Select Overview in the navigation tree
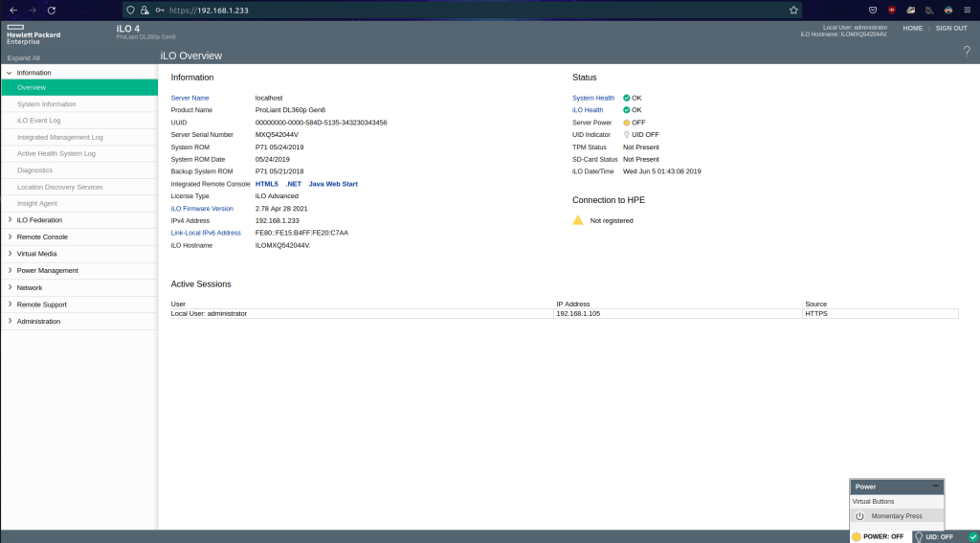Viewport: 980px width, 543px height. tap(79, 87)
